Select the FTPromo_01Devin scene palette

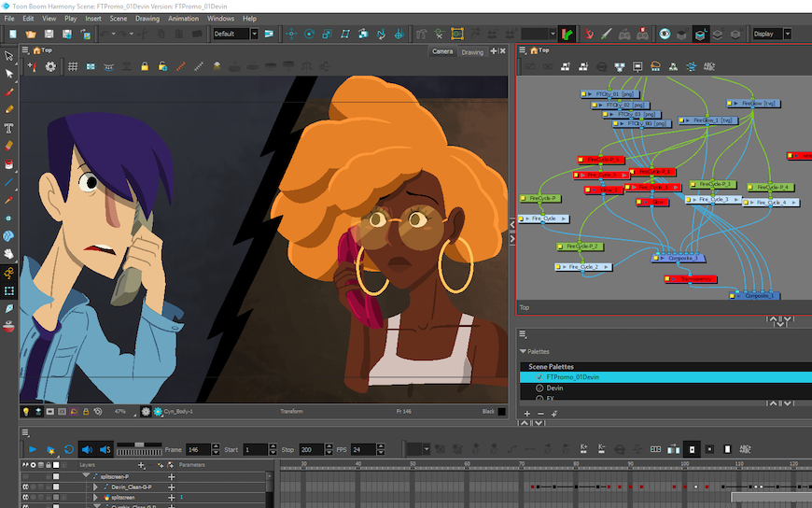pos(573,377)
